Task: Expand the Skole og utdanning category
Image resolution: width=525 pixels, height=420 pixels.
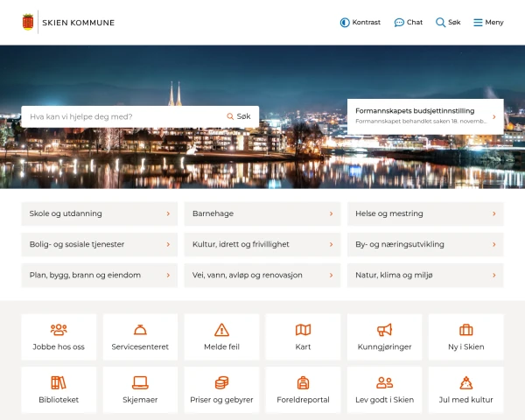Action: point(99,213)
